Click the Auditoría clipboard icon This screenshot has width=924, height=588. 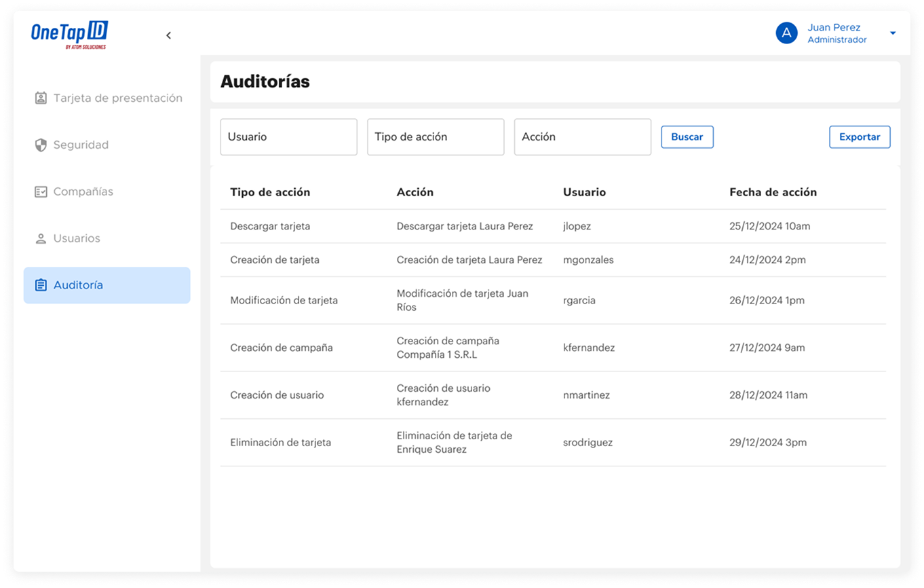point(41,285)
